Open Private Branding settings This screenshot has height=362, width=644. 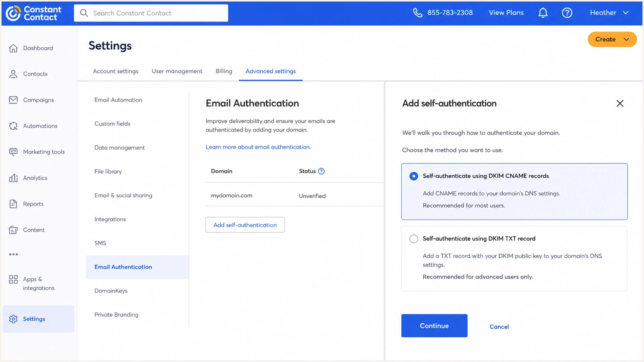(x=116, y=315)
